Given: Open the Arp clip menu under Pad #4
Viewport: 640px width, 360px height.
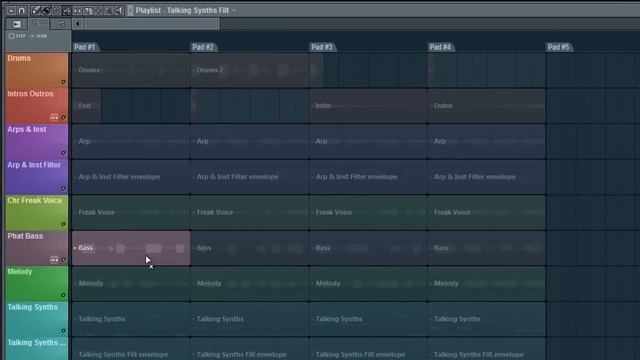Looking at the screenshot, I should (x=431, y=141).
